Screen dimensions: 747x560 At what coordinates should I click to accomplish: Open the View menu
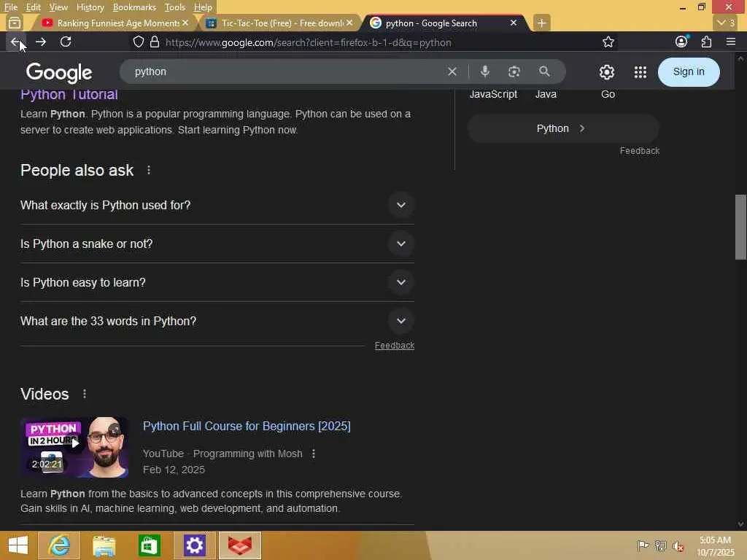click(x=58, y=7)
